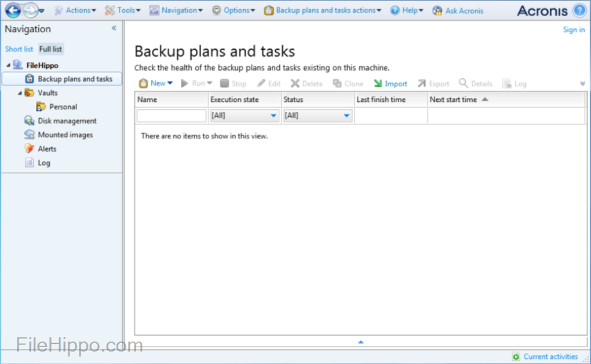Collapse the FileHippo tree node
The width and height of the screenshot is (591, 364).
coord(8,65)
